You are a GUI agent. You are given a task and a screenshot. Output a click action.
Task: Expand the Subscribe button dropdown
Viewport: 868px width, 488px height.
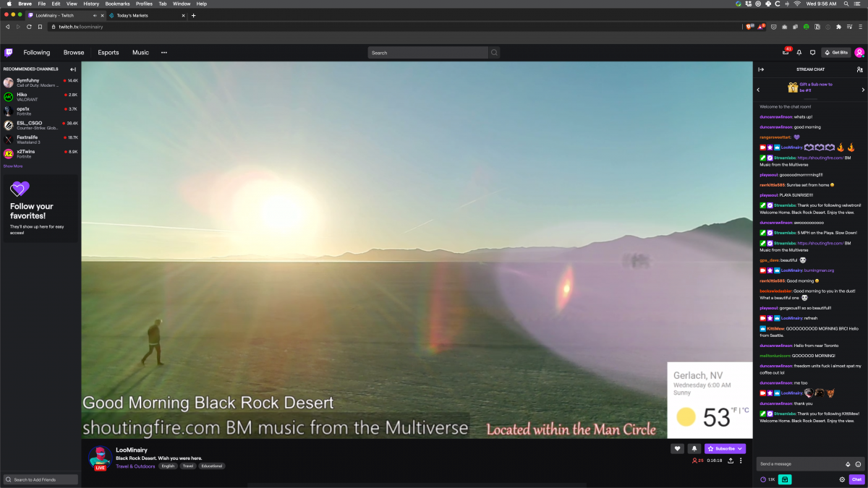(x=741, y=448)
